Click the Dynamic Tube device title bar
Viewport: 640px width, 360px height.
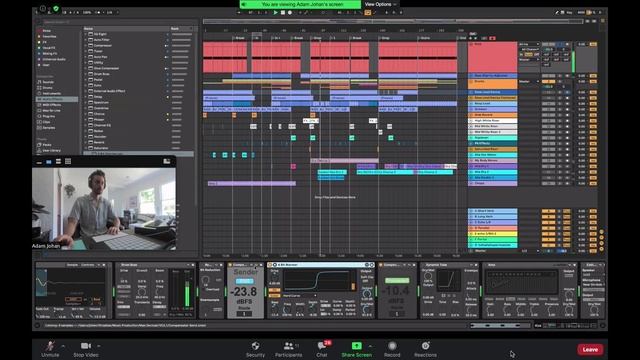[449, 265]
